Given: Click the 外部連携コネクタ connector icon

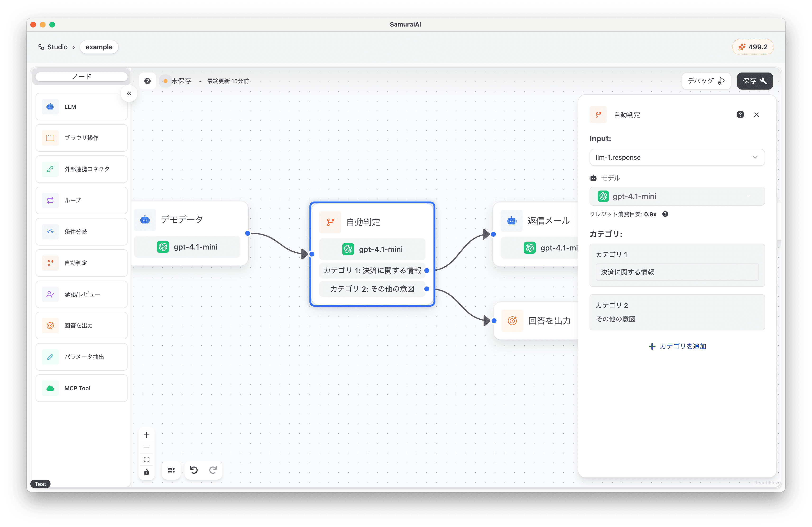Looking at the screenshot, I should 50,169.
